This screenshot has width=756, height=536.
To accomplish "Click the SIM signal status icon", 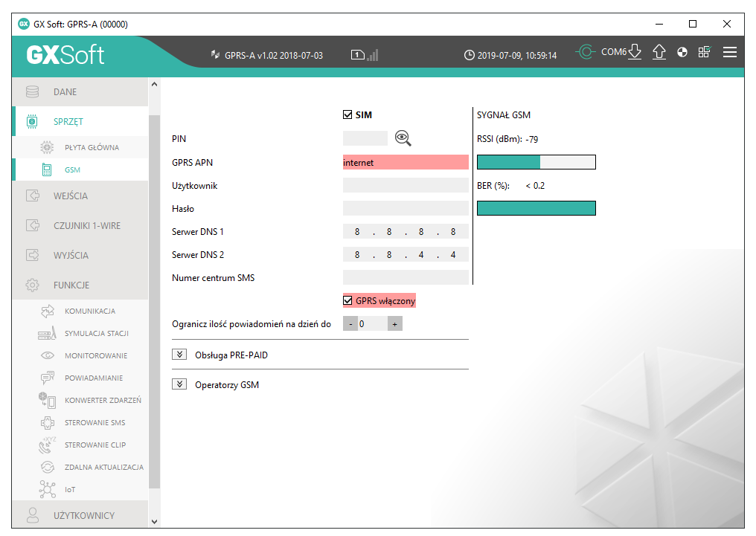I will [x=365, y=55].
